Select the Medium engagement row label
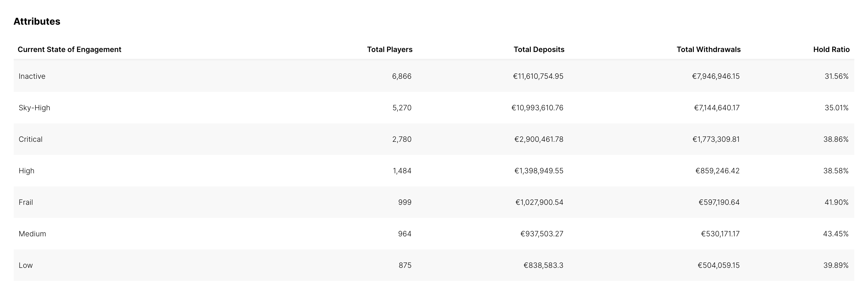 [32, 234]
